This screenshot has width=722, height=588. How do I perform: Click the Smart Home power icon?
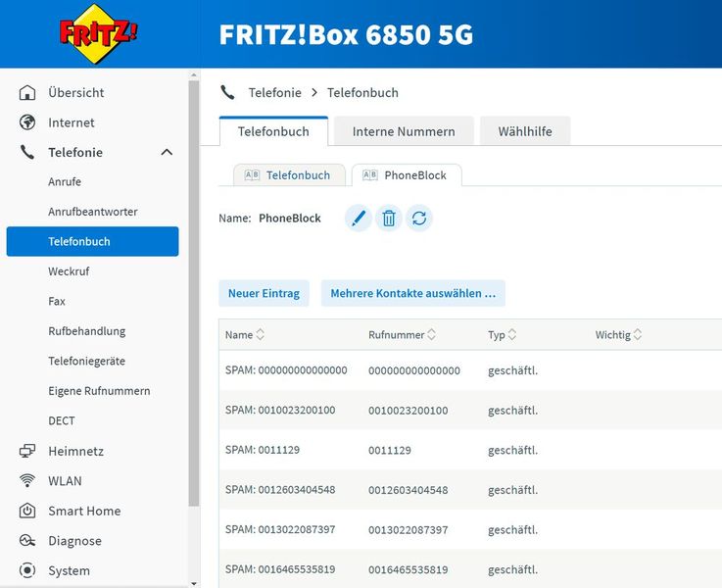click(x=27, y=511)
